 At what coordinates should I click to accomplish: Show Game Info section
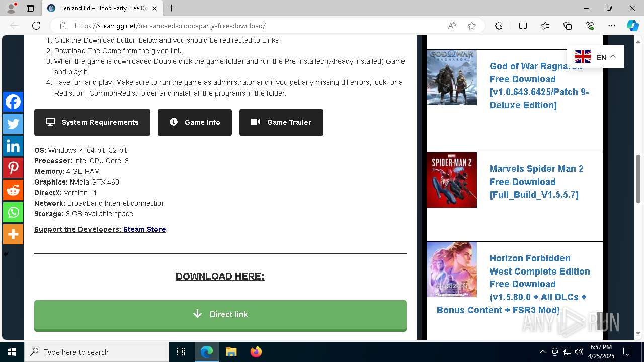click(195, 122)
